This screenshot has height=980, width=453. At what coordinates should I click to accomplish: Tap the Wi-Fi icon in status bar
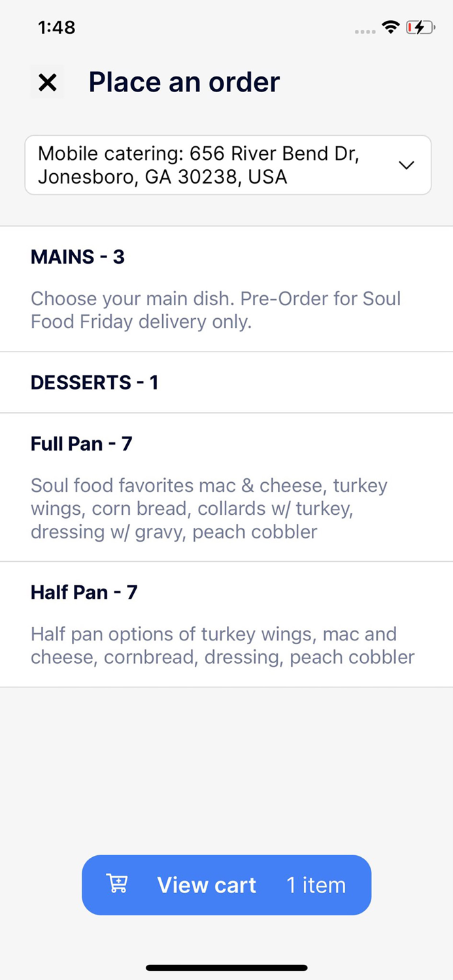[x=390, y=27]
